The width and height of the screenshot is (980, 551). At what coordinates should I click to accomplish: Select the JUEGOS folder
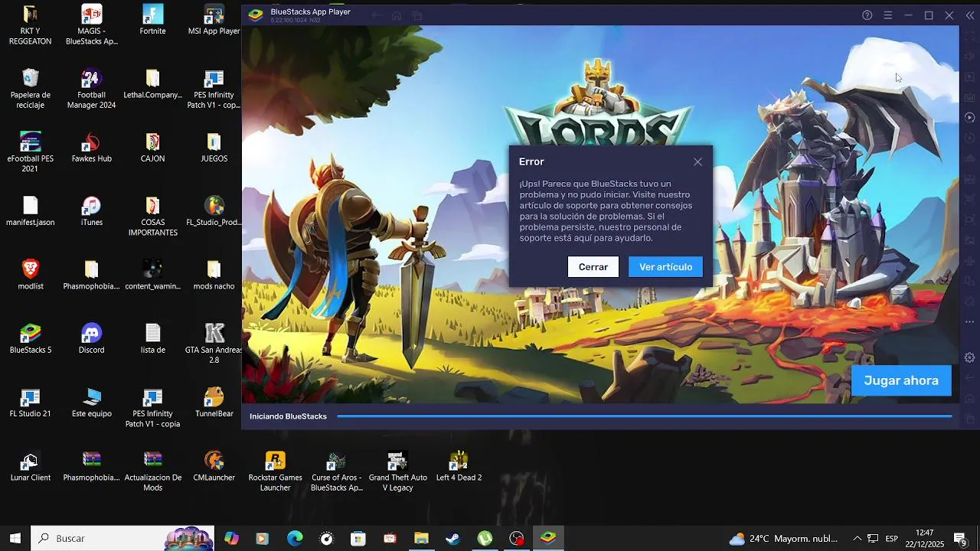pyautogui.click(x=214, y=148)
